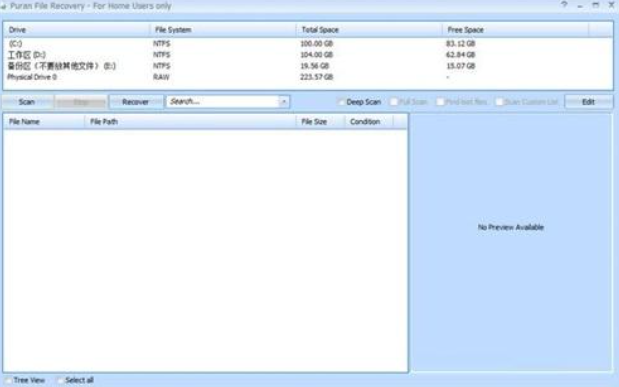Click the Edit button
The image size is (619, 387).
coord(589,102)
